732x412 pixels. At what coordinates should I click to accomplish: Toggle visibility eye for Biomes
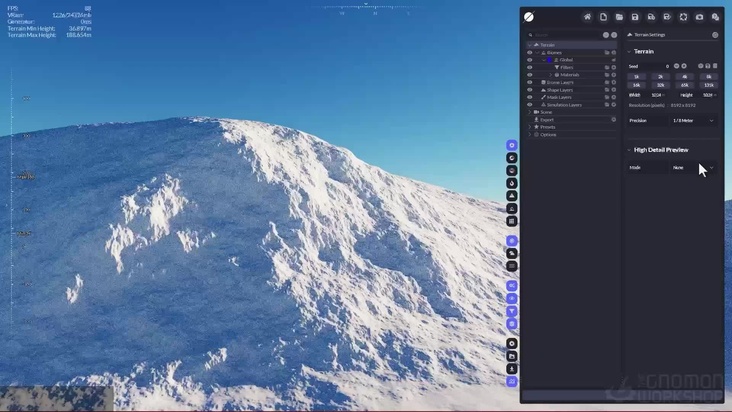[530, 53]
